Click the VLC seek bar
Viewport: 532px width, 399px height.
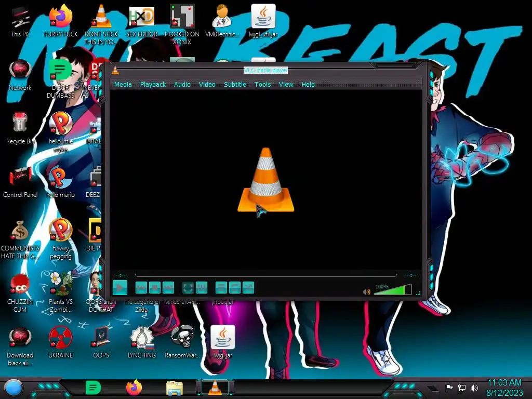pos(265,275)
